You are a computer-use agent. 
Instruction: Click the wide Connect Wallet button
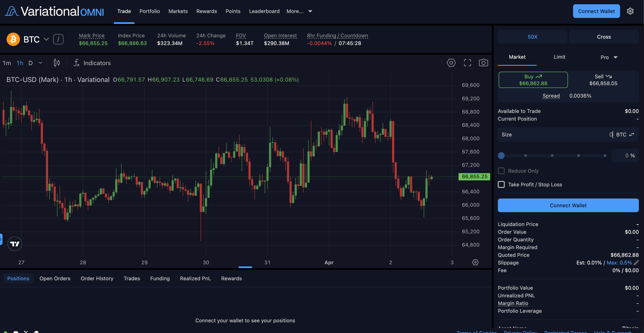(568, 205)
